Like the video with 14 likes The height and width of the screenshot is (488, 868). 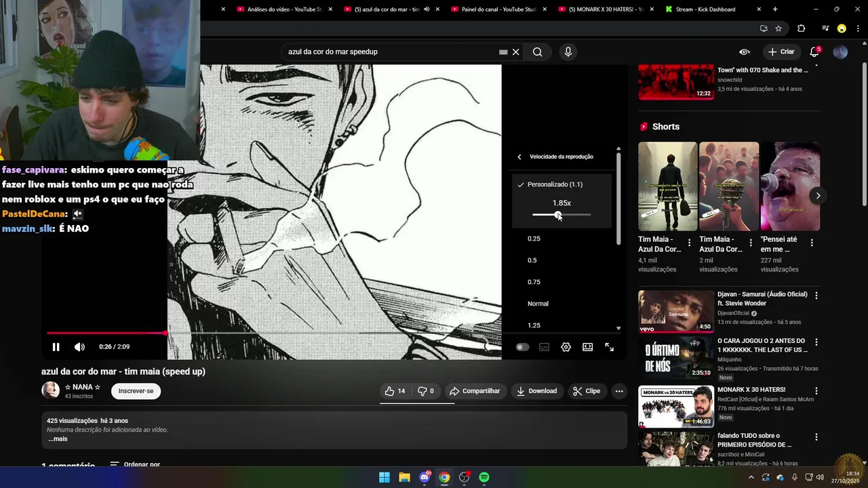pyautogui.click(x=395, y=391)
